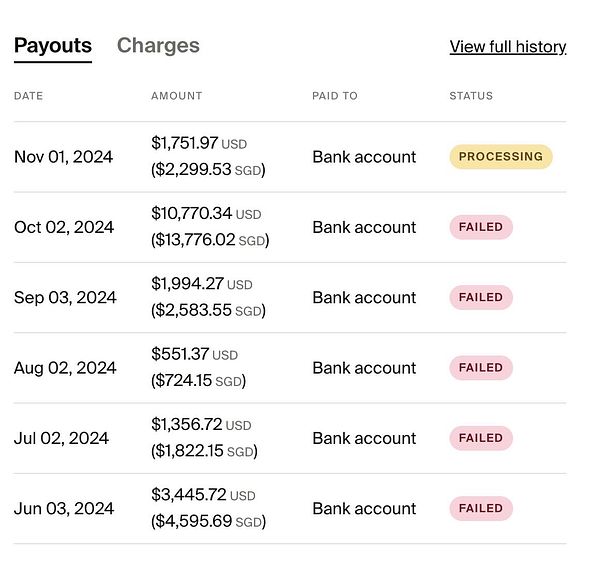Click the AMOUNT column header
600x562 pixels.
coord(177,96)
